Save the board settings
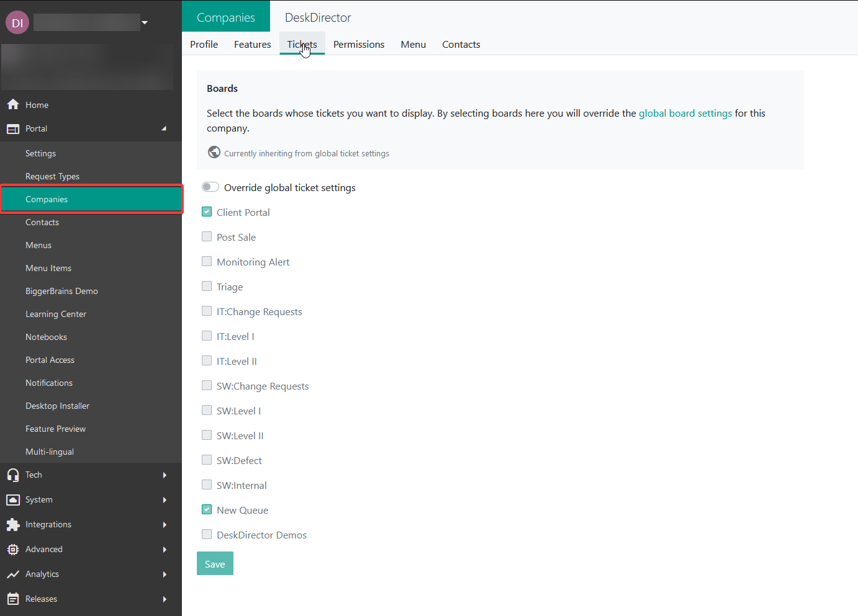The height and width of the screenshot is (616, 858). pyautogui.click(x=215, y=563)
